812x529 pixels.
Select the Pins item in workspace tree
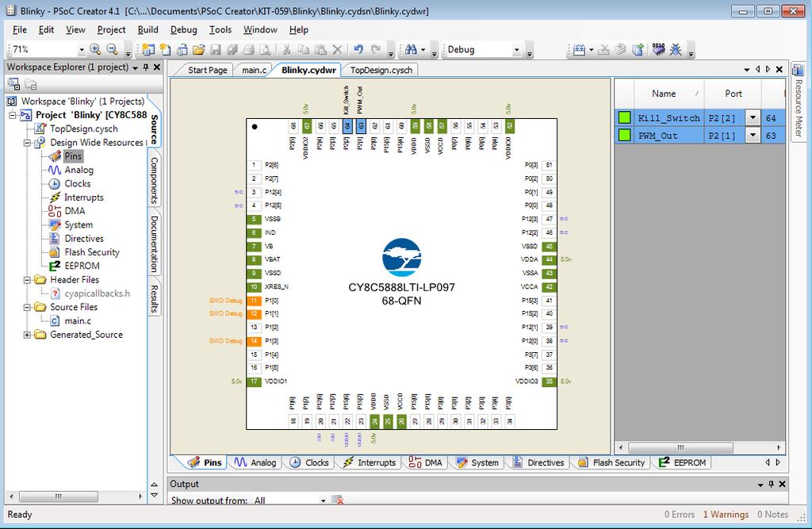pyautogui.click(x=73, y=156)
